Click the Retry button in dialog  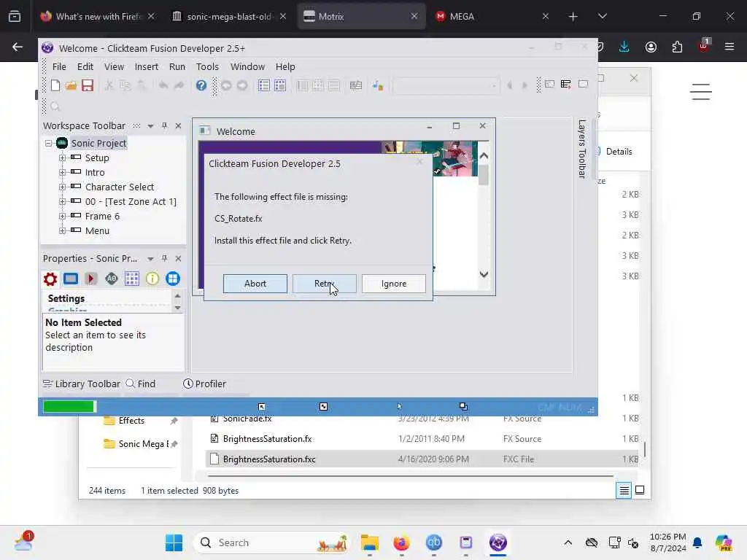coord(325,284)
